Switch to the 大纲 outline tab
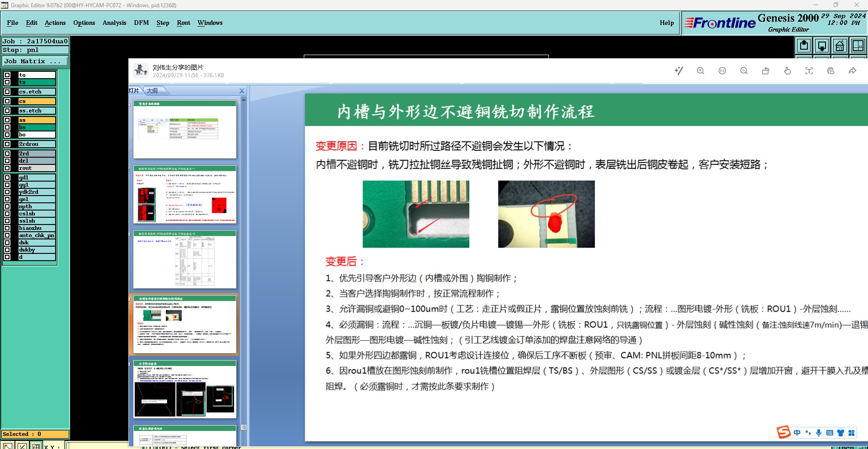868x449 pixels. 152,91
